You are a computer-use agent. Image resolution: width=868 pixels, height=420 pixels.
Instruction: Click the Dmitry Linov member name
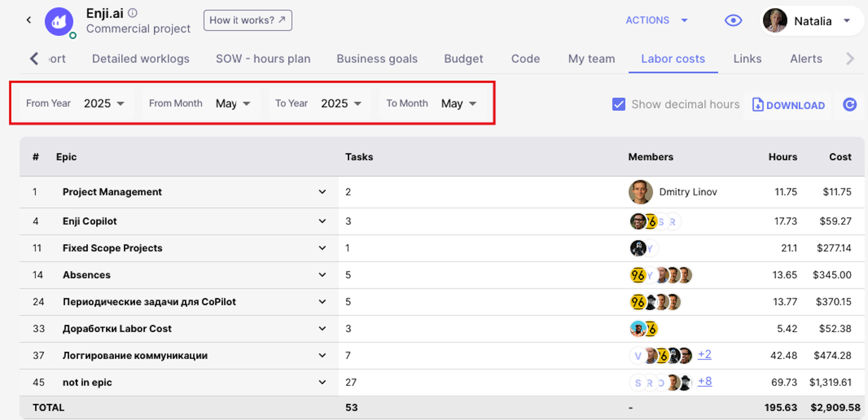(x=688, y=192)
